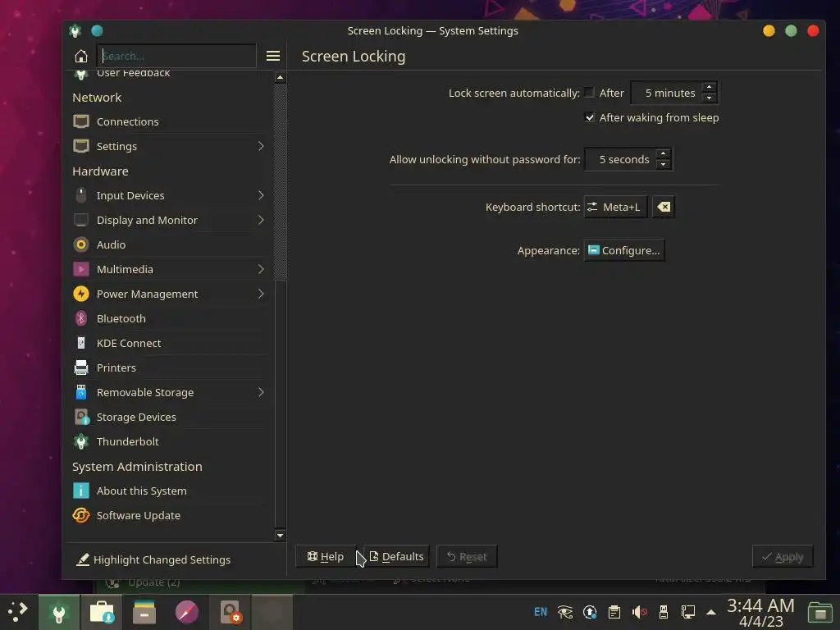Open KDE Connect settings page
840x630 pixels.
[169, 344]
